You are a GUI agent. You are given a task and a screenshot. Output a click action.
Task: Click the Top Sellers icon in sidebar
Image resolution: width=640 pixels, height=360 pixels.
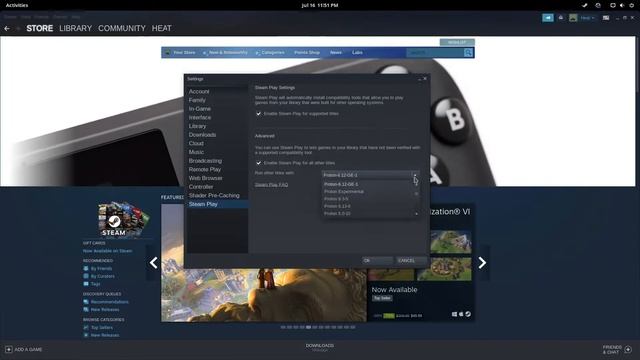(x=86, y=327)
